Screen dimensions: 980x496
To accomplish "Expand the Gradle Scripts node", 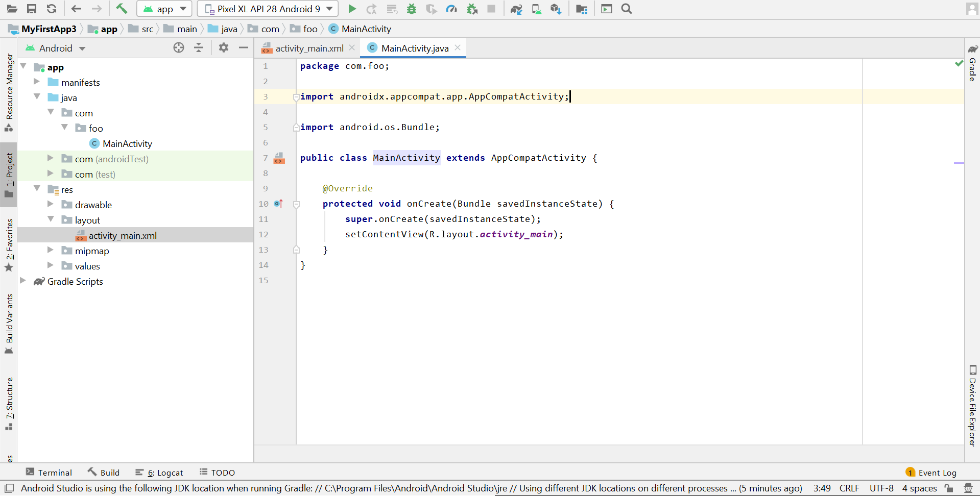I will click(x=22, y=281).
